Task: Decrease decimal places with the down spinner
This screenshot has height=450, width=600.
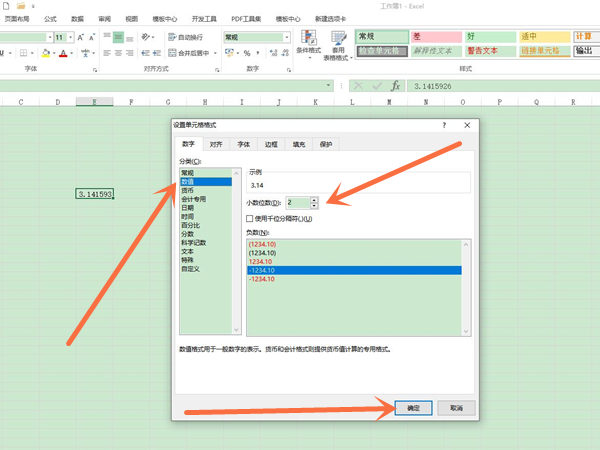Action: [x=314, y=206]
